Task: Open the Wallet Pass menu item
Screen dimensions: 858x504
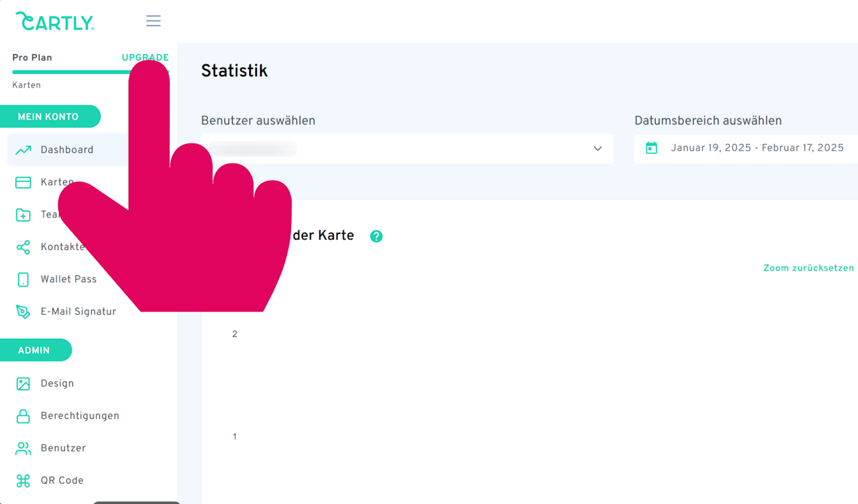Action: 68,279
